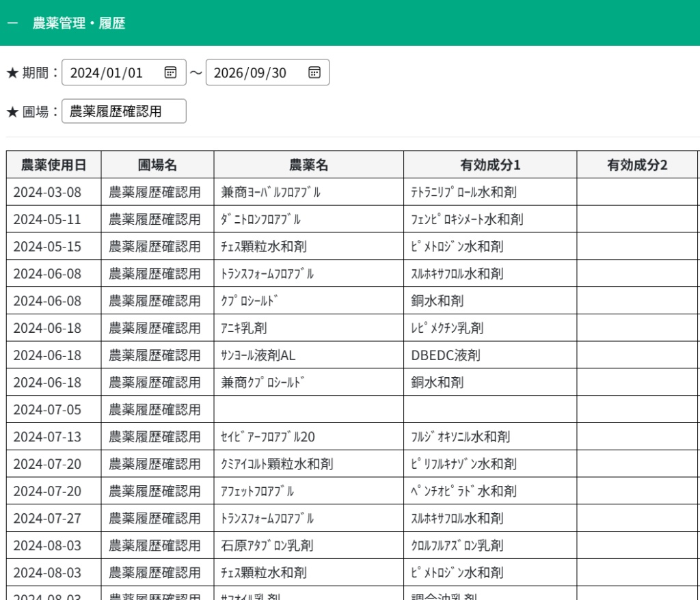Click ingredient クロルフルアズロン乳剤

coord(457,546)
